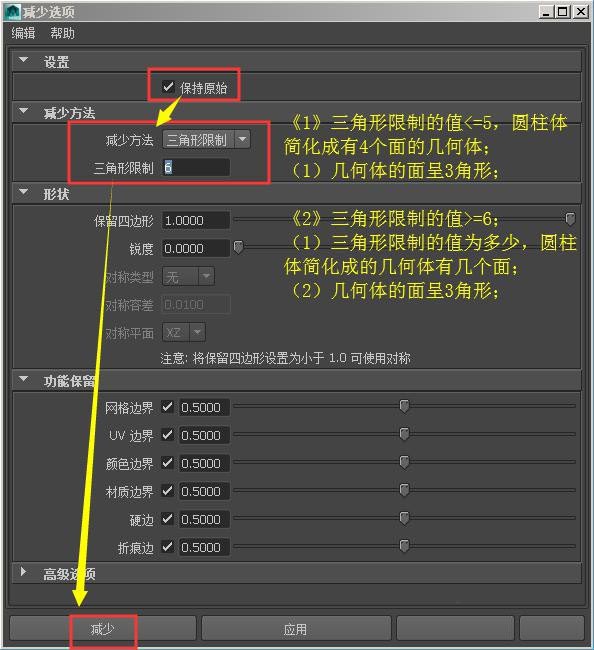This screenshot has width=594, height=650.
Task: Click the disabled 对称容差 field
Action: coord(196,305)
